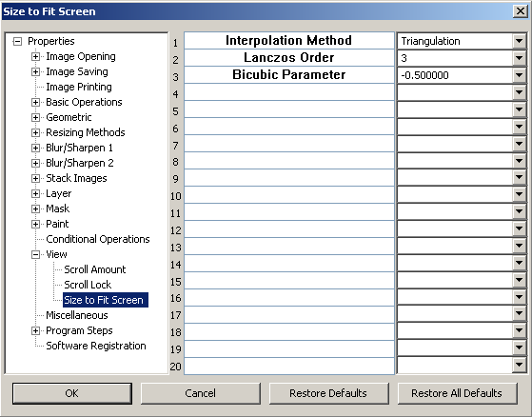The width and height of the screenshot is (532, 417).
Task: Open the row 15 dropdown arrow
Action: coord(519,280)
